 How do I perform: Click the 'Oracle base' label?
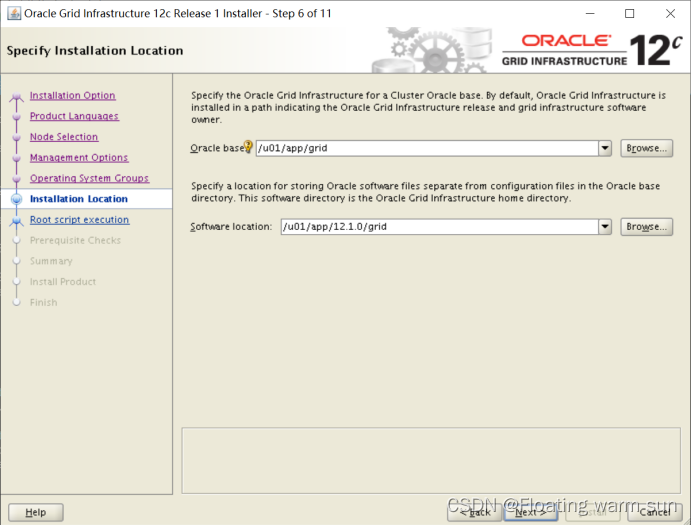click(x=217, y=148)
